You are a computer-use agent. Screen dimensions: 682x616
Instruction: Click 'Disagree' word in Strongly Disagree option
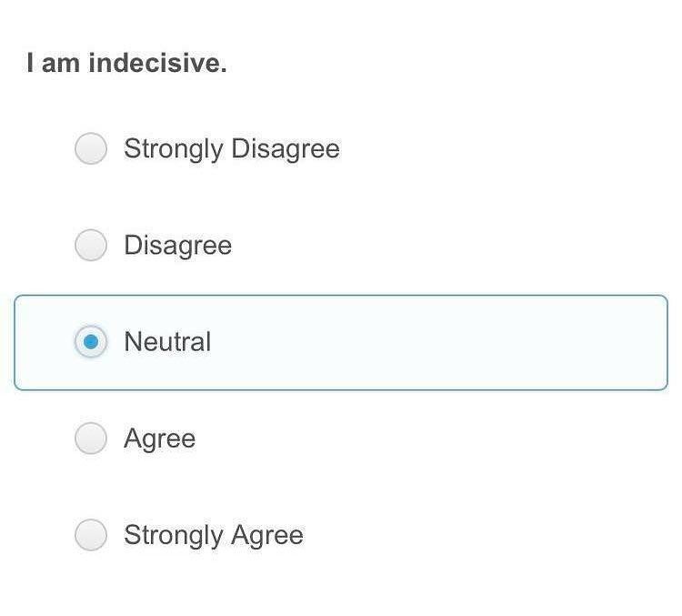coord(286,149)
